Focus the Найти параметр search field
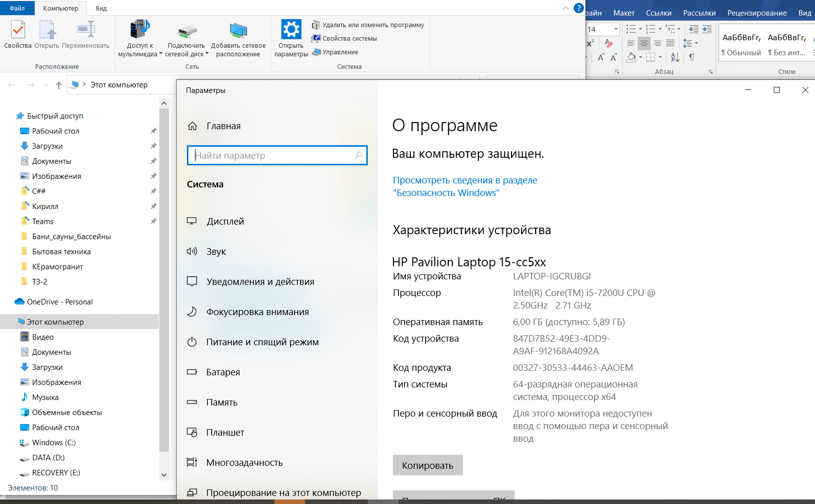815x504 pixels. click(277, 155)
